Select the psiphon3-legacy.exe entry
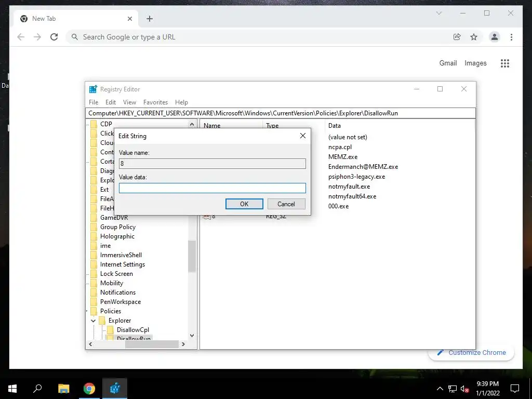Image resolution: width=532 pixels, height=399 pixels. tap(356, 177)
